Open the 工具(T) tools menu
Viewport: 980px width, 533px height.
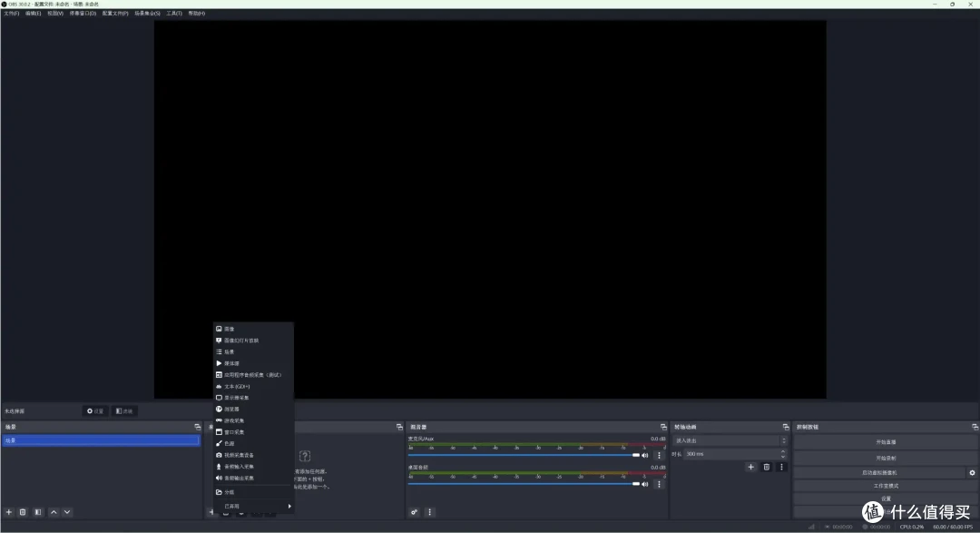point(173,13)
